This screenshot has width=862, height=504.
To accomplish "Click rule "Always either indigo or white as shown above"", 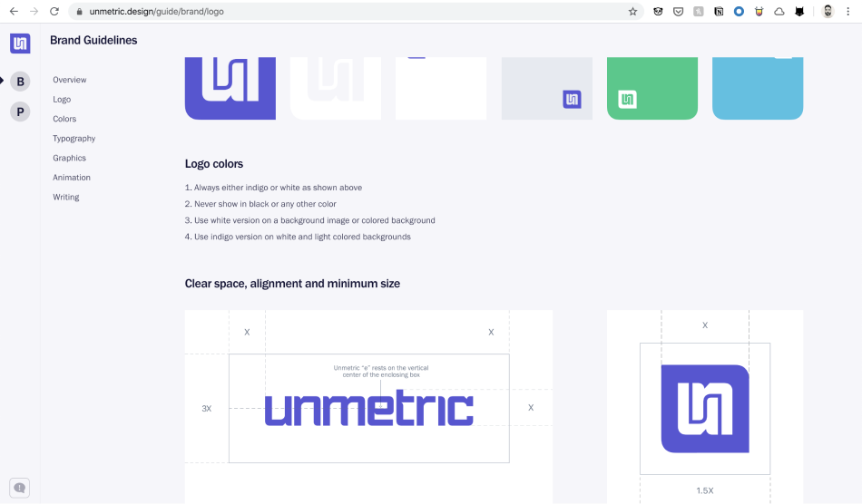I will pyautogui.click(x=273, y=188).
